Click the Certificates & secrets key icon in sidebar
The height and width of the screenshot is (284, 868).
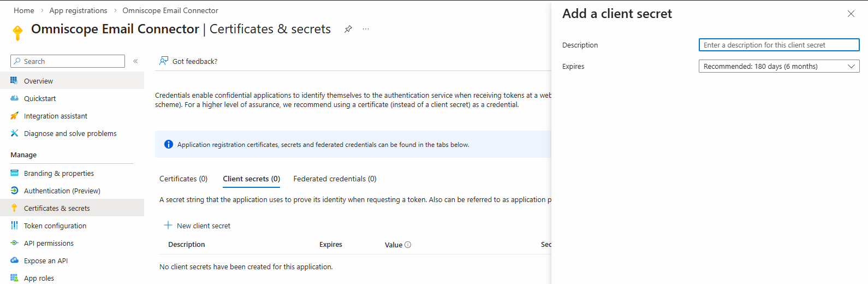point(14,208)
